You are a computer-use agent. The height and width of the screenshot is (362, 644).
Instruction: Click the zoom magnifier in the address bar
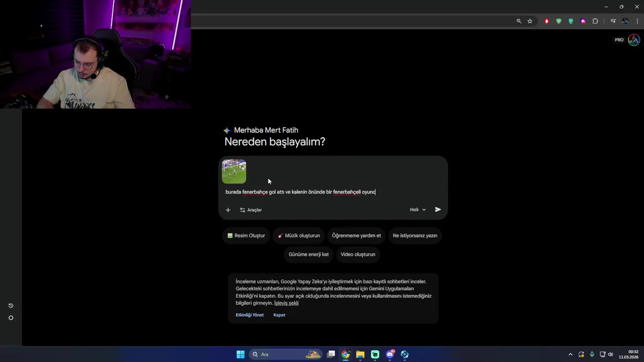pyautogui.click(x=519, y=21)
